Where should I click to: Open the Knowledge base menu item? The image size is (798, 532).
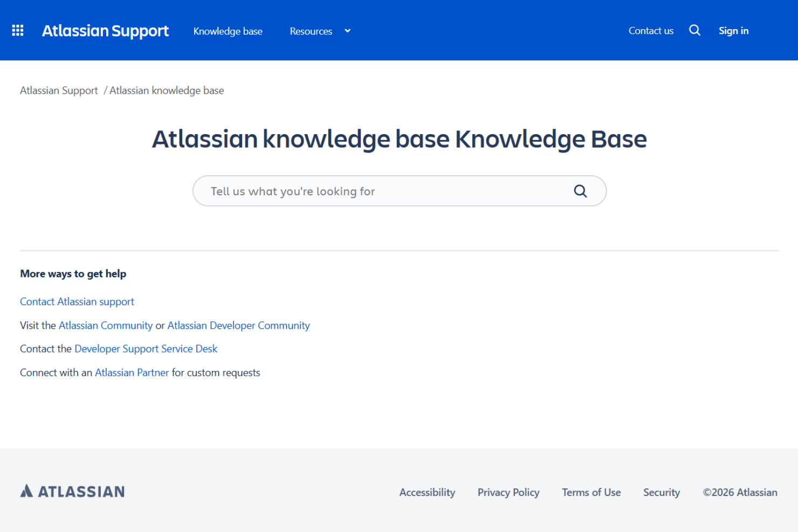(228, 31)
